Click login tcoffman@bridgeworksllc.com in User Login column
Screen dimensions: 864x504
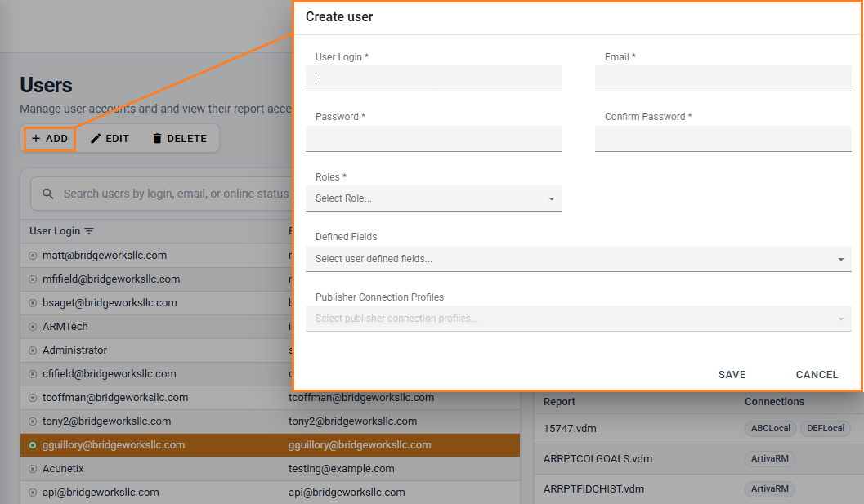115,398
